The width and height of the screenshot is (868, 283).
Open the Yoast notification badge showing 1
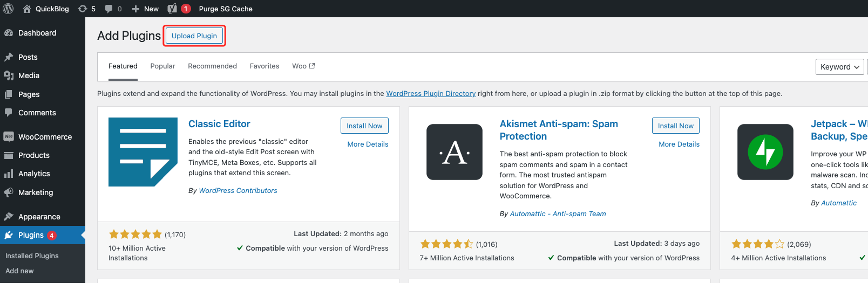click(186, 9)
